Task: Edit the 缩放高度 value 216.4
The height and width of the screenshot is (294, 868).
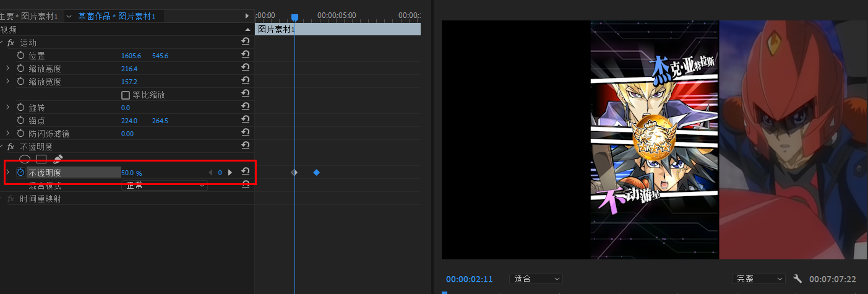Action: pos(129,69)
